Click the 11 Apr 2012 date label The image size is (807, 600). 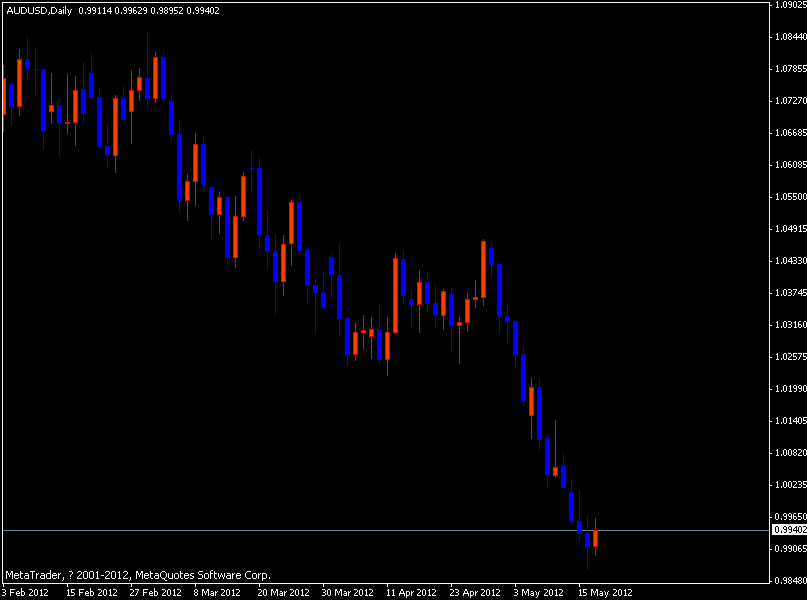pos(411,592)
